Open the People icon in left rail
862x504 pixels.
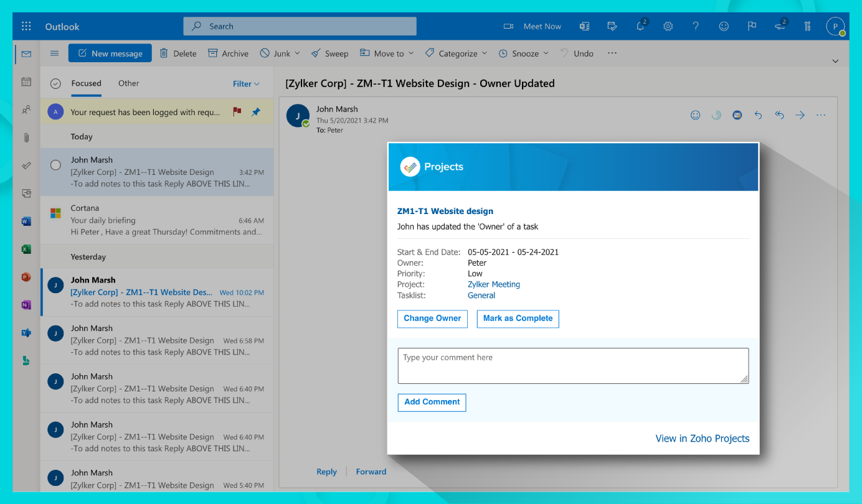click(26, 110)
